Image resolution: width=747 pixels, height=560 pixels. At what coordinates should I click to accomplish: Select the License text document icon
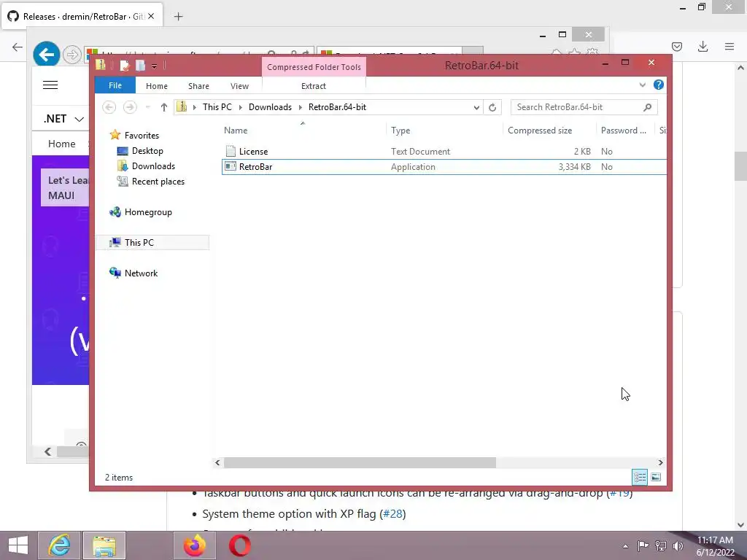231,151
